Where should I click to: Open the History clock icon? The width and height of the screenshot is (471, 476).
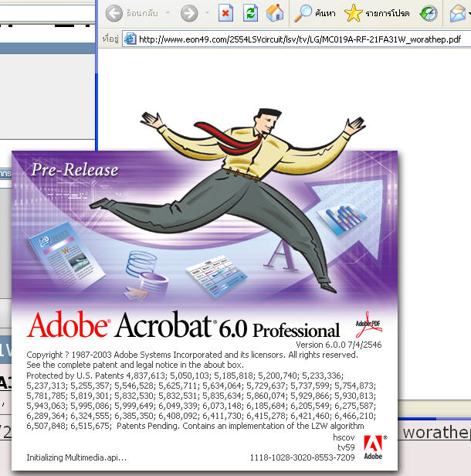429,13
